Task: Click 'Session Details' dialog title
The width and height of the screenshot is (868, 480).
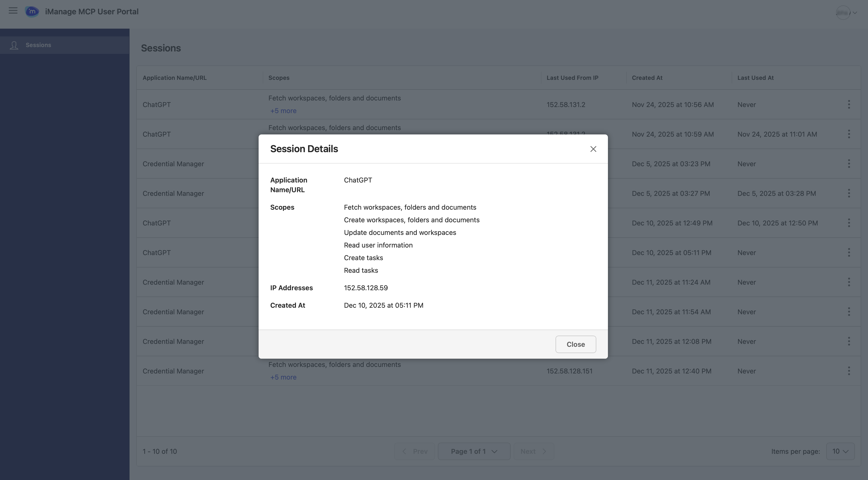Action: point(304,149)
